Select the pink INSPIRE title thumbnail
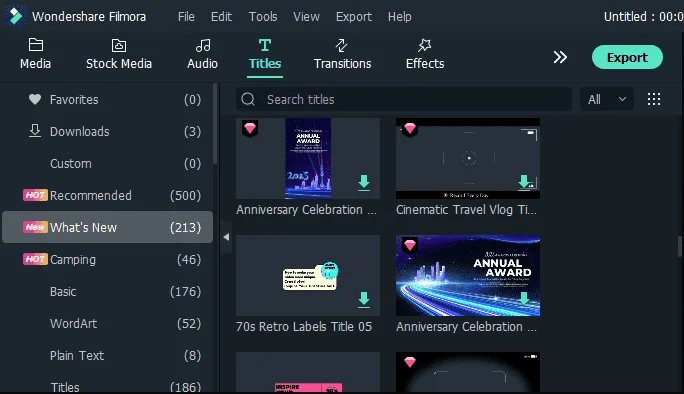Viewport: 684px width, 394px height. tap(308, 373)
